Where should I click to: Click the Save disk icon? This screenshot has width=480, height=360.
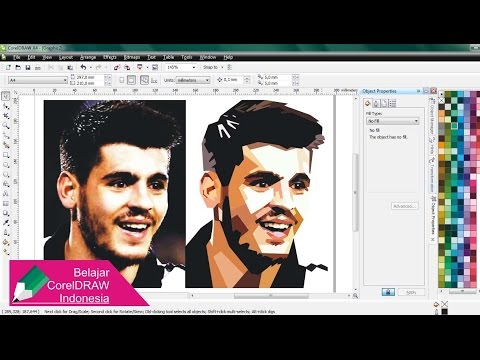(x=28, y=68)
